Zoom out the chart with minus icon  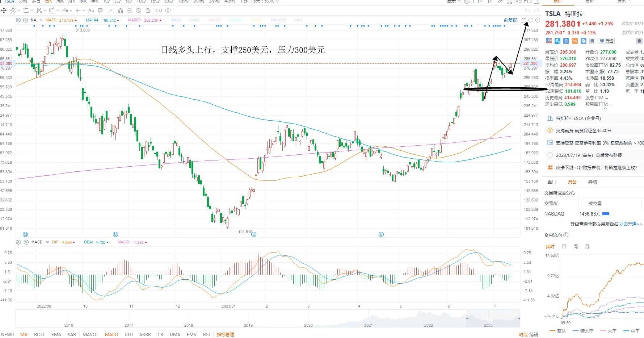[531, 20]
